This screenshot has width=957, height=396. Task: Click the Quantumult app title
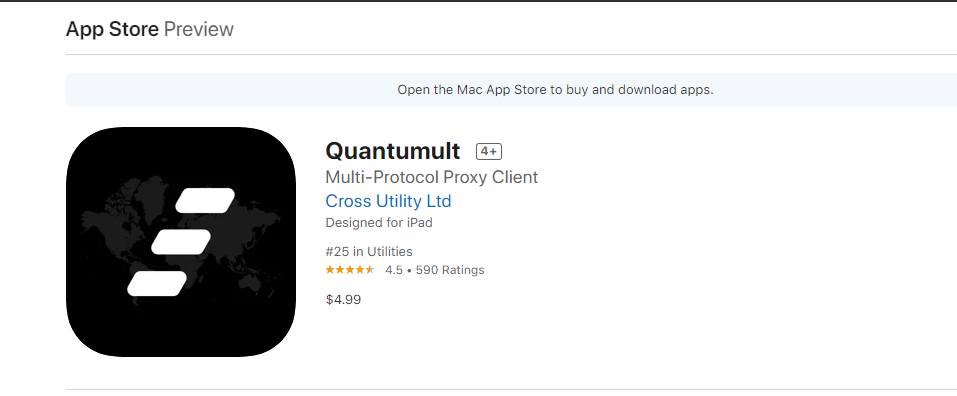[393, 151]
